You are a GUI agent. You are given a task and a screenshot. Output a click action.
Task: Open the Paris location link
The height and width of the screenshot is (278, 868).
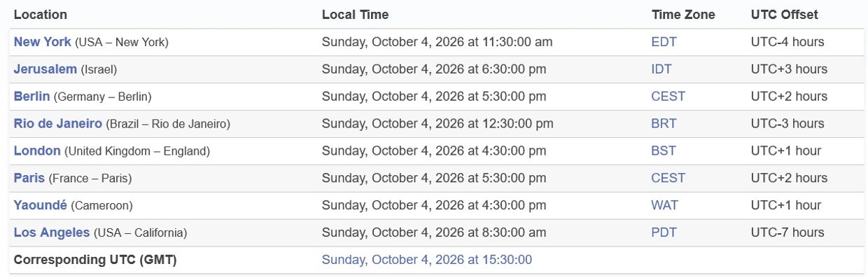coord(29,179)
